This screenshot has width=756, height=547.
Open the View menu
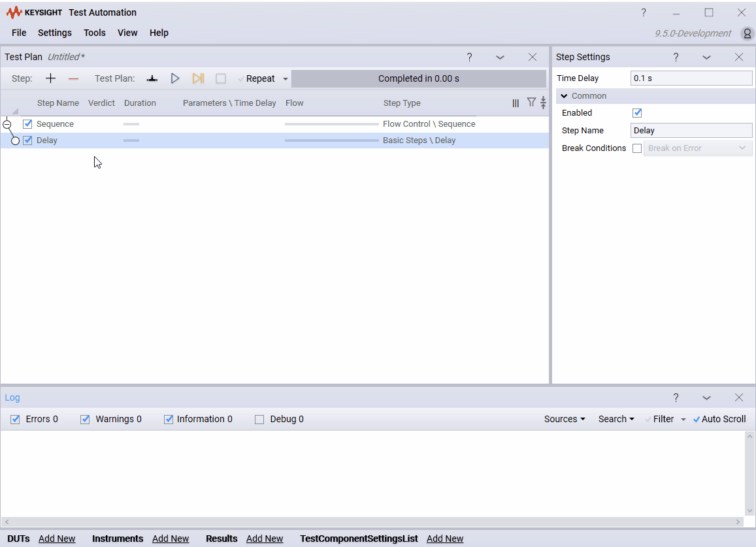click(x=127, y=33)
